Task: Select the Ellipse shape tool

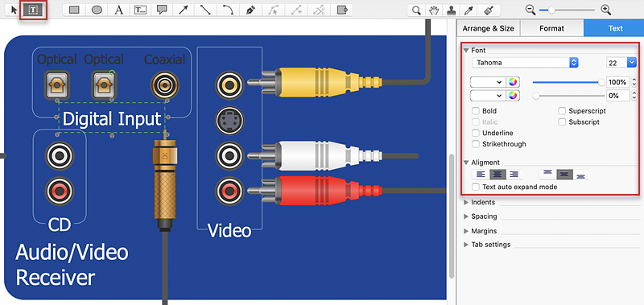Action: click(x=97, y=10)
